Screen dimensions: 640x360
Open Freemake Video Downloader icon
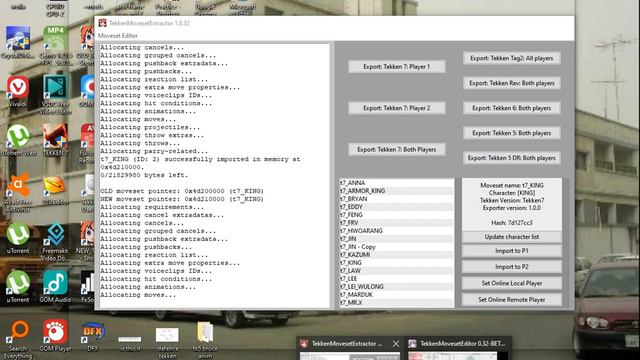[56, 242]
